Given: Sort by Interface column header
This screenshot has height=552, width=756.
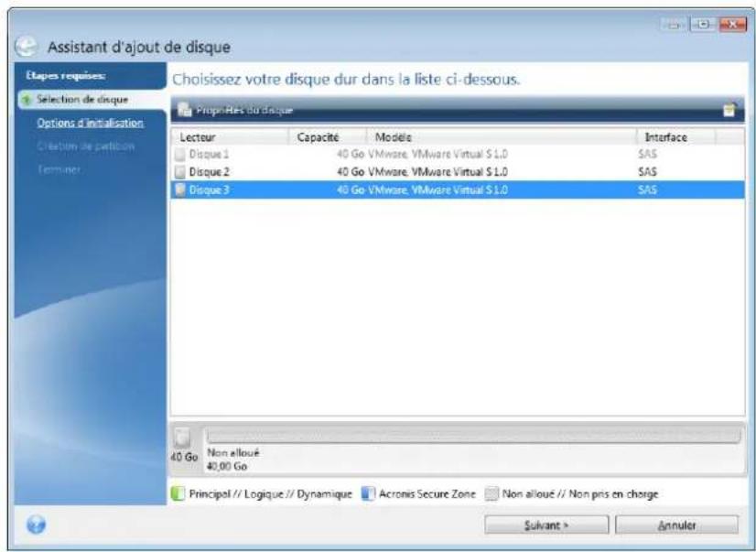Looking at the screenshot, I should pos(676,137).
